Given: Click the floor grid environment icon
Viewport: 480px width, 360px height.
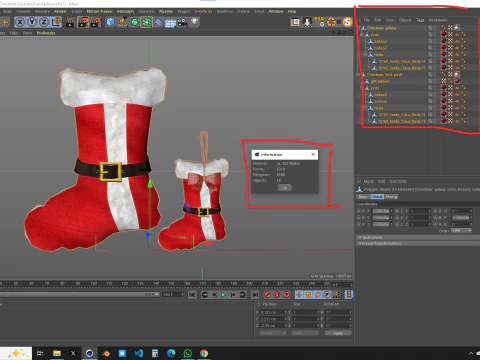Looking at the screenshot, I should (x=170, y=23).
